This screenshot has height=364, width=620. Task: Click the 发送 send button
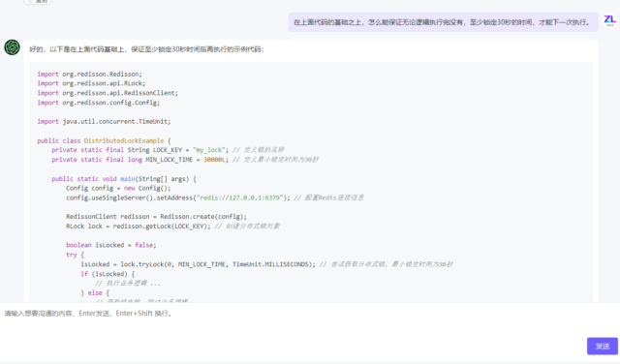pyautogui.click(x=603, y=347)
